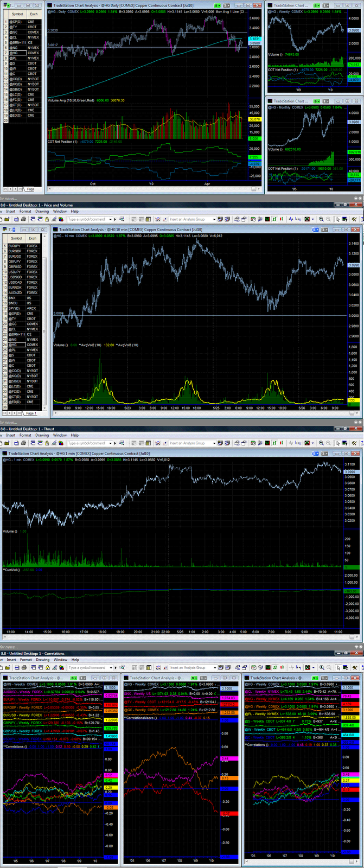Select the @SP(D) CME row in the top symbol list
The width and height of the screenshot is (364, 868).
23,22
